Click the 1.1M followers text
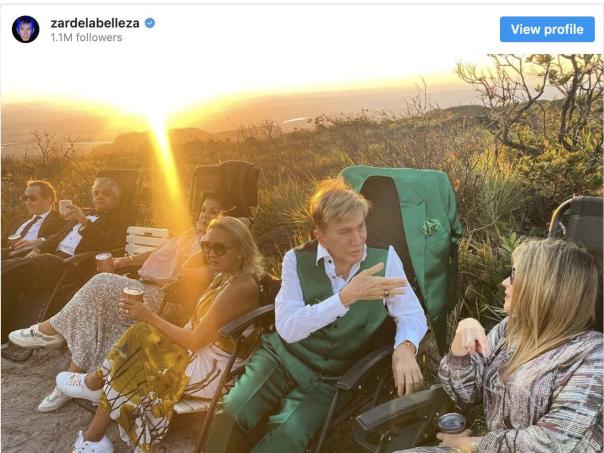 86,38
